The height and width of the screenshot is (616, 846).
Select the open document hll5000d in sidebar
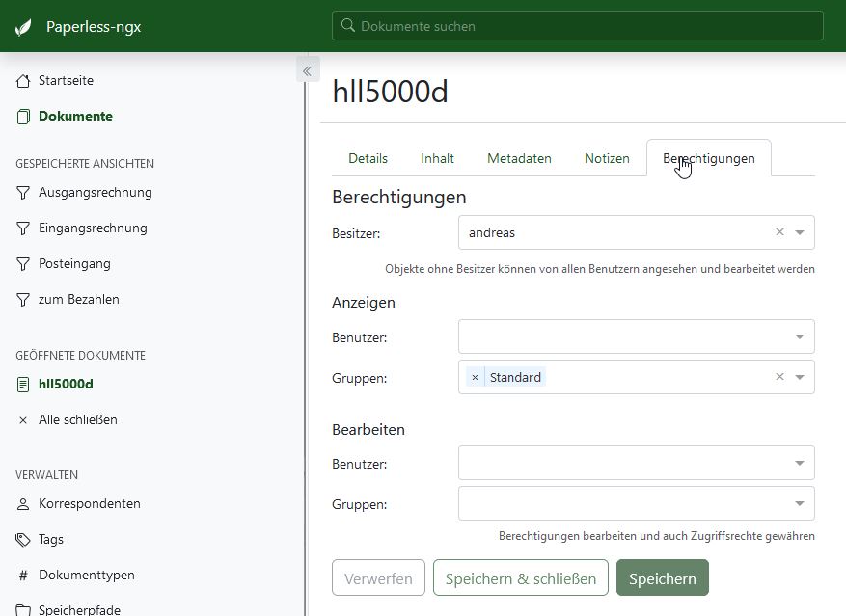coord(66,385)
